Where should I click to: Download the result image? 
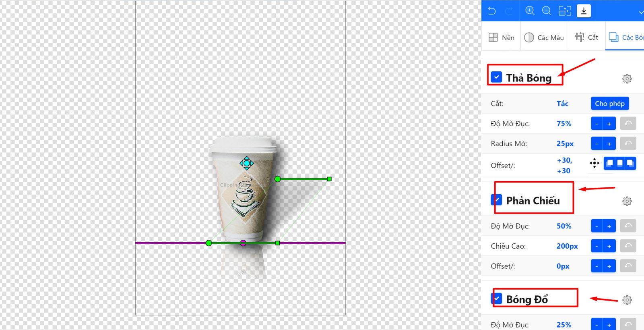(584, 11)
